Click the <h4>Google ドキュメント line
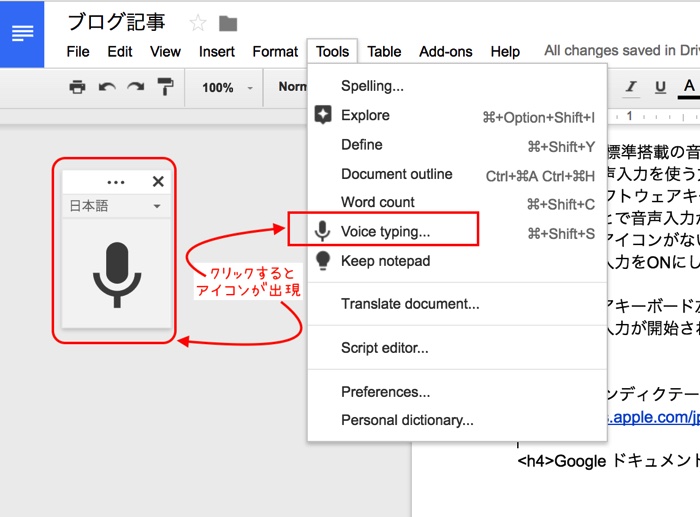The height and width of the screenshot is (517, 700). tap(608, 461)
